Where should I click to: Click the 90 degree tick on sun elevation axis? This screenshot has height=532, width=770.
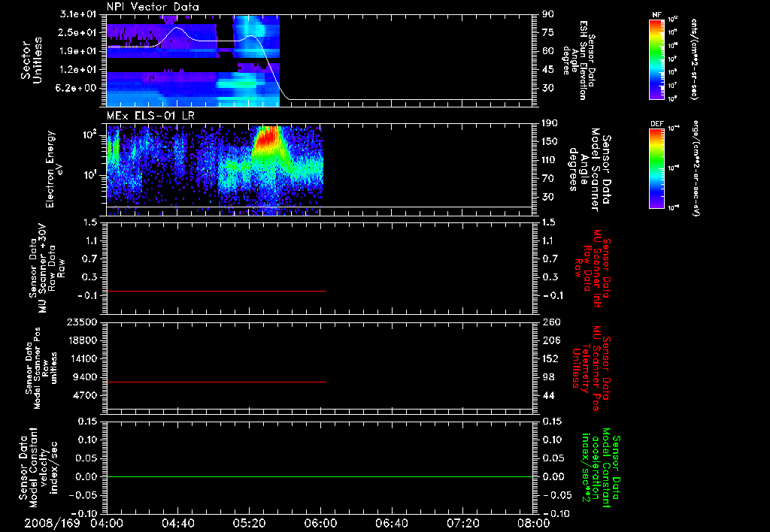pos(548,14)
